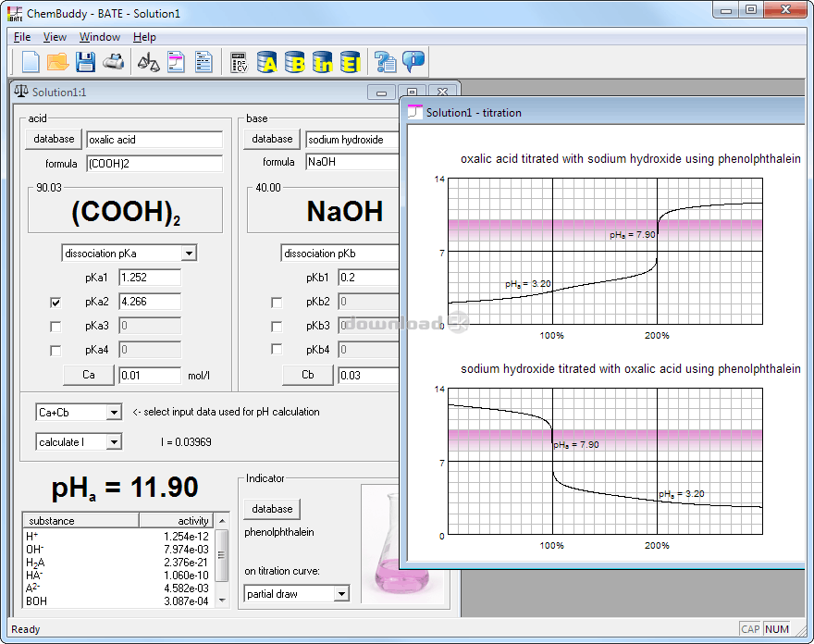Uncheck the pKa2 checkbox

tap(55, 302)
